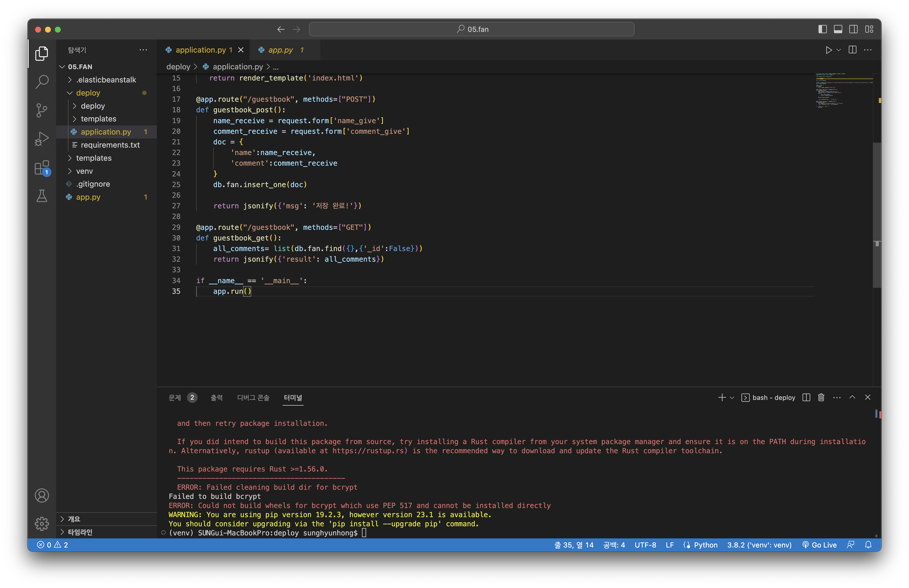Close the application.py tab
The height and width of the screenshot is (588, 909).
click(x=241, y=50)
